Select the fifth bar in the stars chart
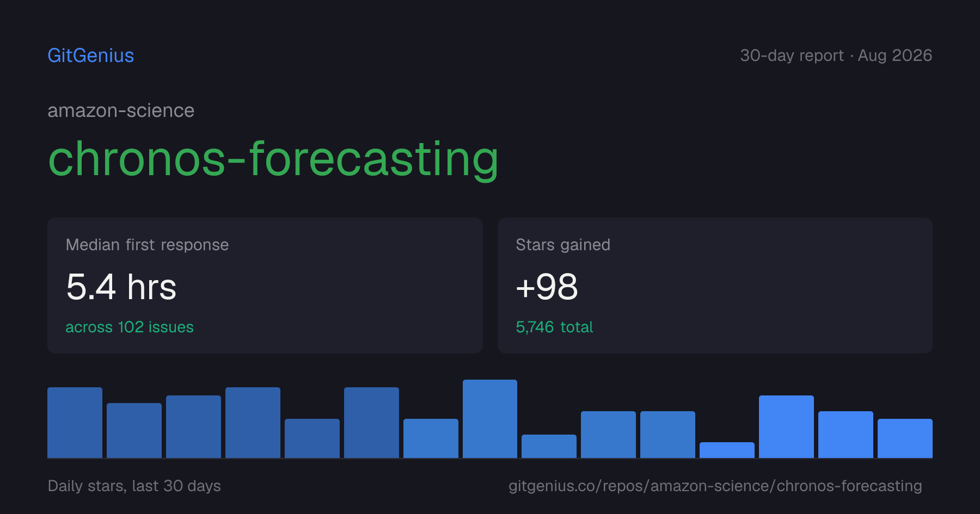Image resolution: width=980 pixels, height=514 pixels. click(x=312, y=438)
